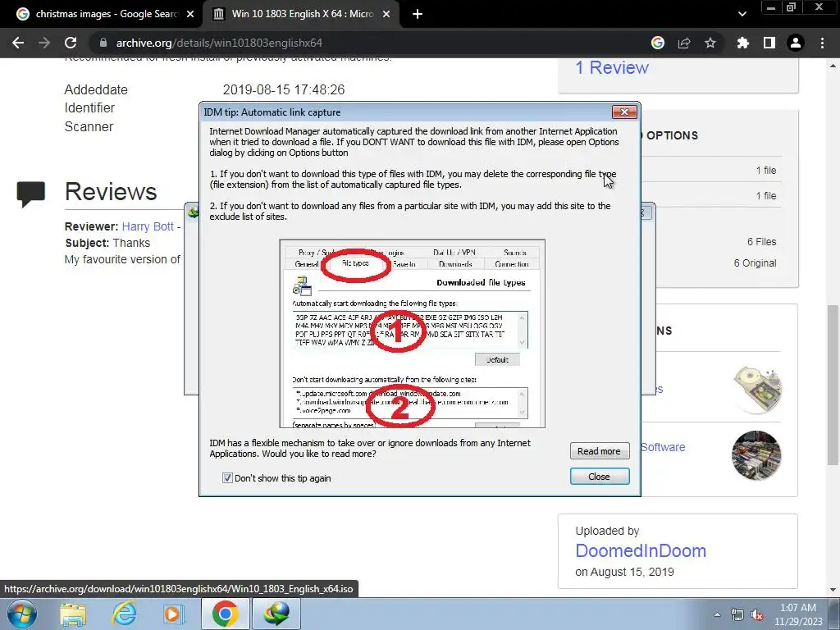Open Chrome extensions puzzle icon

coord(743,43)
